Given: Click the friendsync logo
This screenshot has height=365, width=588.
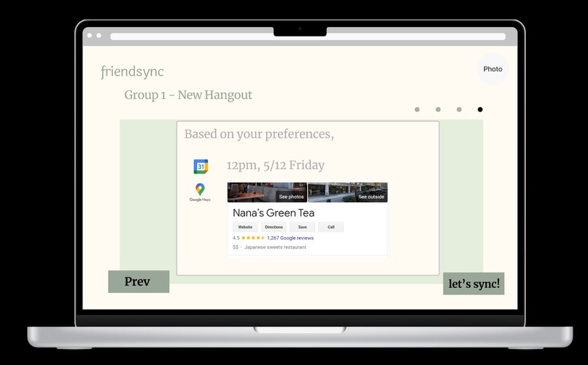Looking at the screenshot, I should [x=132, y=71].
